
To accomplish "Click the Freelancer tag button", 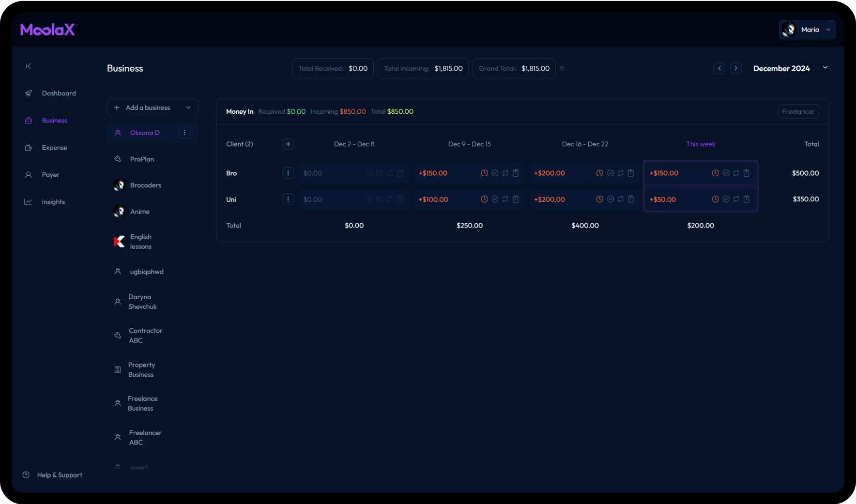I will (x=798, y=111).
